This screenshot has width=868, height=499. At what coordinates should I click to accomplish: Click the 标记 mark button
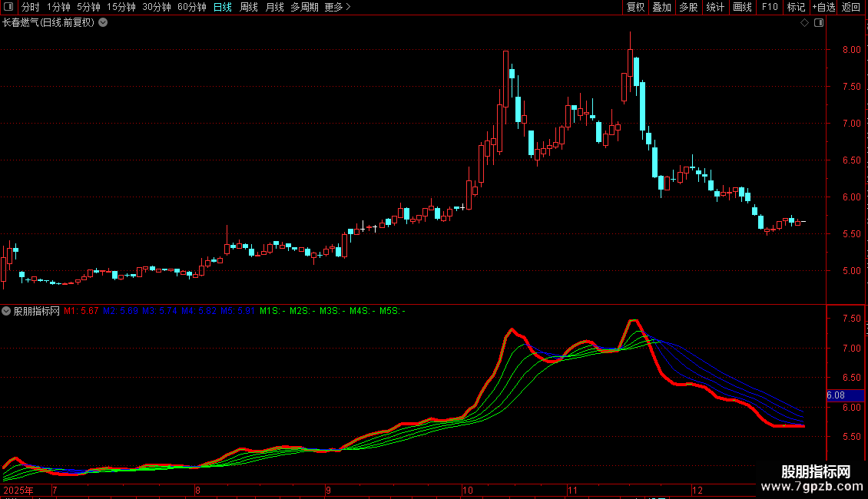point(796,7)
